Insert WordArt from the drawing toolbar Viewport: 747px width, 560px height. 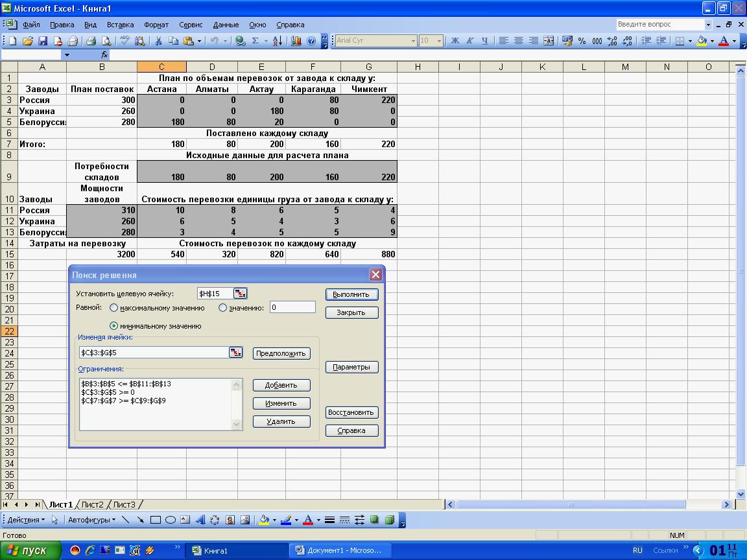coord(200,520)
